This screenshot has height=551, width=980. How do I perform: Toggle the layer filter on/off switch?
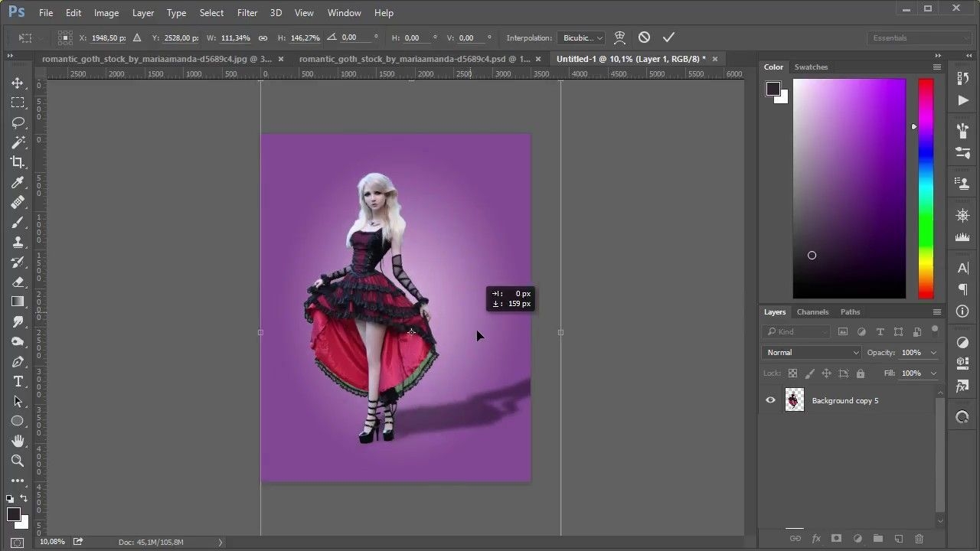(935, 330)
